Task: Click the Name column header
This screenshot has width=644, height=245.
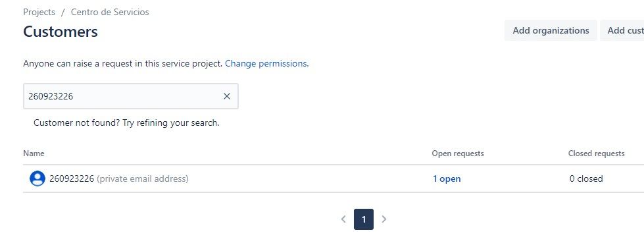Action: click(34, 153)
